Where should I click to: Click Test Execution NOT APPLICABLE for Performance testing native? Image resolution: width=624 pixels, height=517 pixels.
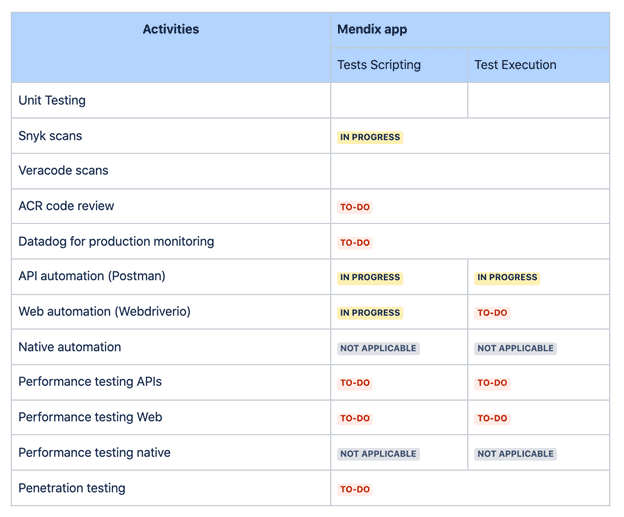pyautogui.click(x=515, y=453)
